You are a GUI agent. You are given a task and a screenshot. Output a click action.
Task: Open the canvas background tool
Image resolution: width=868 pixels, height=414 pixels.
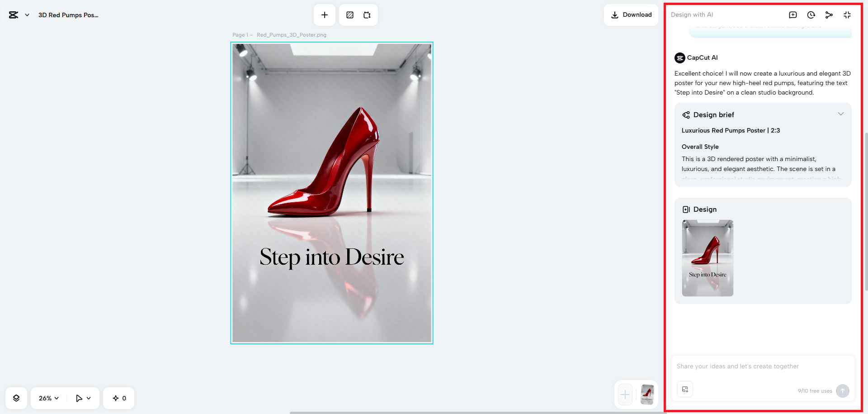pos(349,14)
